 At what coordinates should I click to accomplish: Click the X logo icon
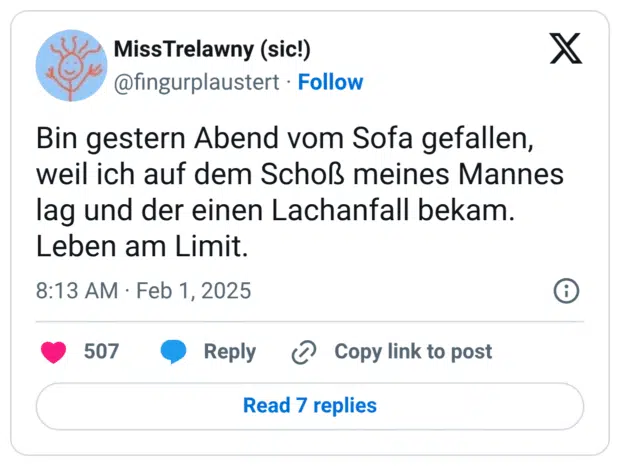pyautogui.click(x=565, y=48)
